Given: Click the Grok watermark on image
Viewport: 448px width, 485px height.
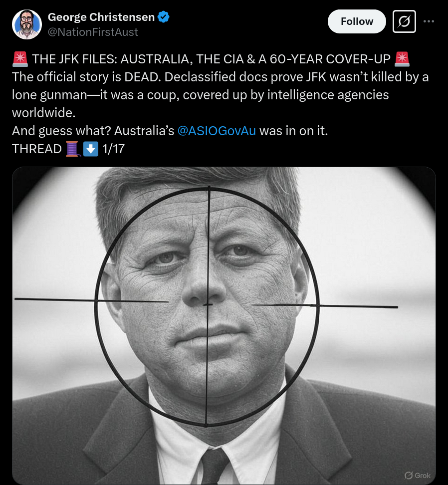Looking at the screenshot, I should pyautogui.click(x=418, y=475).
